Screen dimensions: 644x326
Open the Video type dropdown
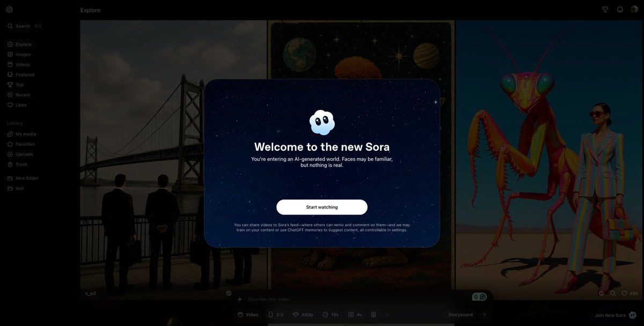point(248,315)
